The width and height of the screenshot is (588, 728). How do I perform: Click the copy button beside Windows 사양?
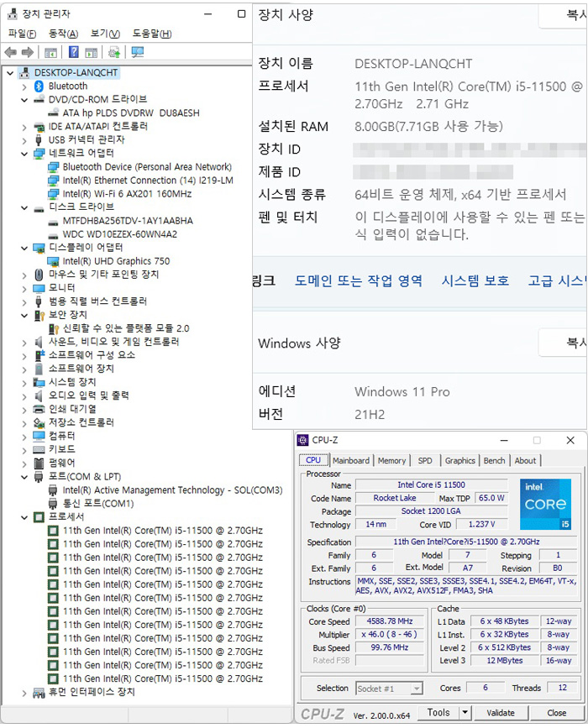(x=563, y=343)
